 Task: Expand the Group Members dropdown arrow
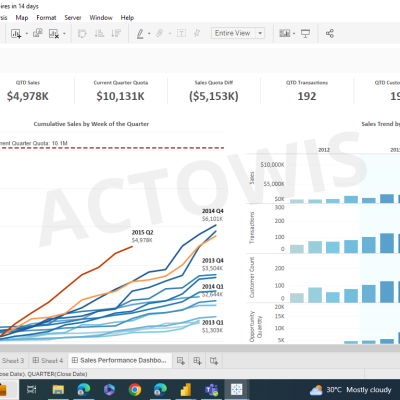click(x=170, y=33)
